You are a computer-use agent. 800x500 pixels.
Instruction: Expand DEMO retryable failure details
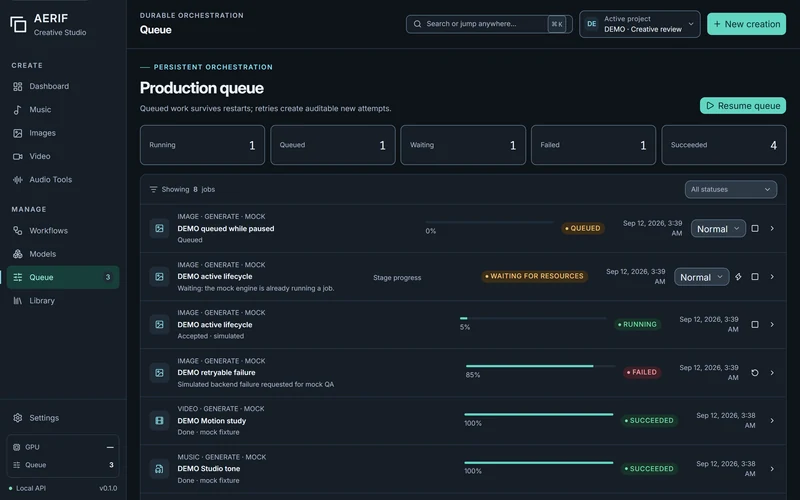click(772, 373)
